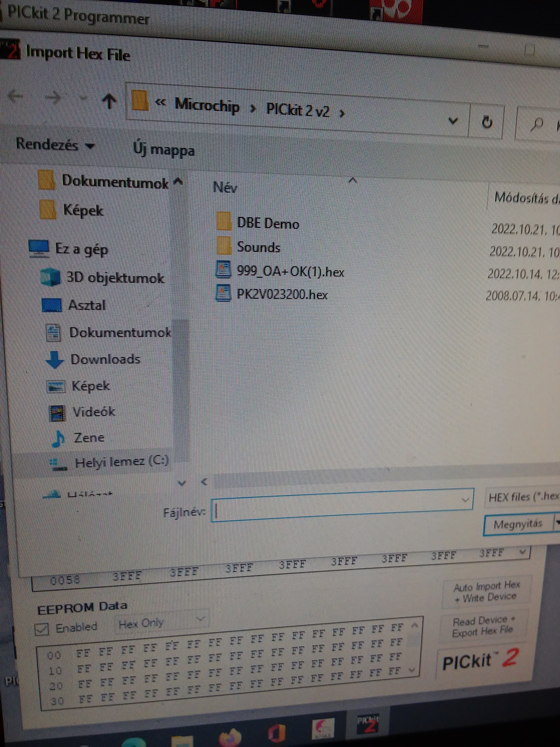Screen dimensions: 560x747
Task: Open the EEPROM Hex Only dropdown
Action: click(162, 622)
